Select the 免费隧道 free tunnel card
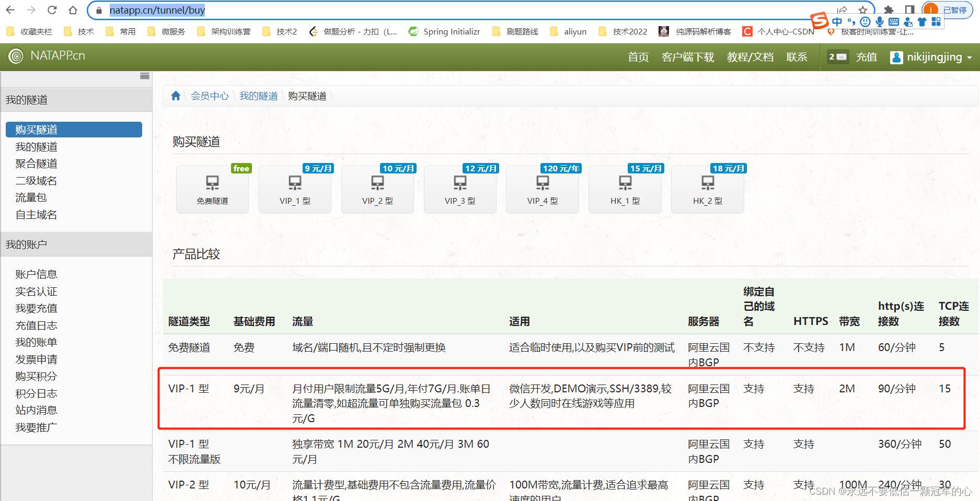 click(212, 190)
